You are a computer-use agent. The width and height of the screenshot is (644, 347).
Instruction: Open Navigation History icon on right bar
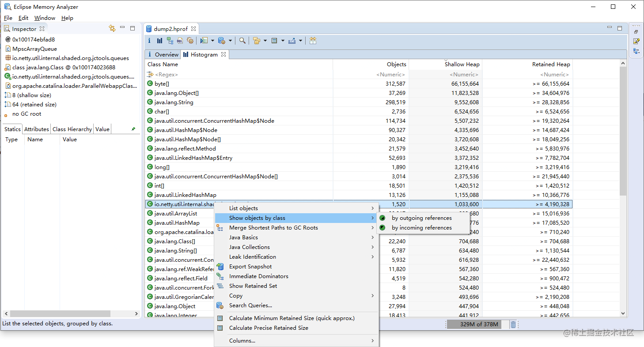tap(636, 51)
